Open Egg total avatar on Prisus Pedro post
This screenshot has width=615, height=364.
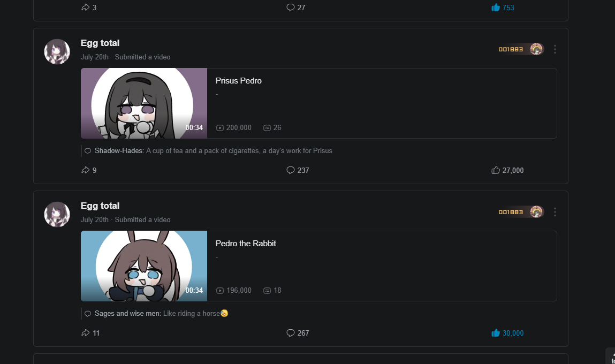(x=57, y=51)
